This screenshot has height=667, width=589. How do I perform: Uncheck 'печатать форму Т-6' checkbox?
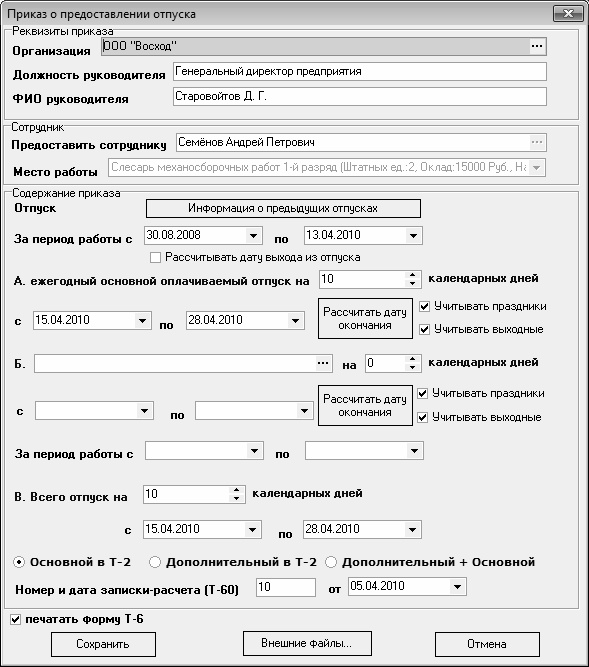pos(15,619)
